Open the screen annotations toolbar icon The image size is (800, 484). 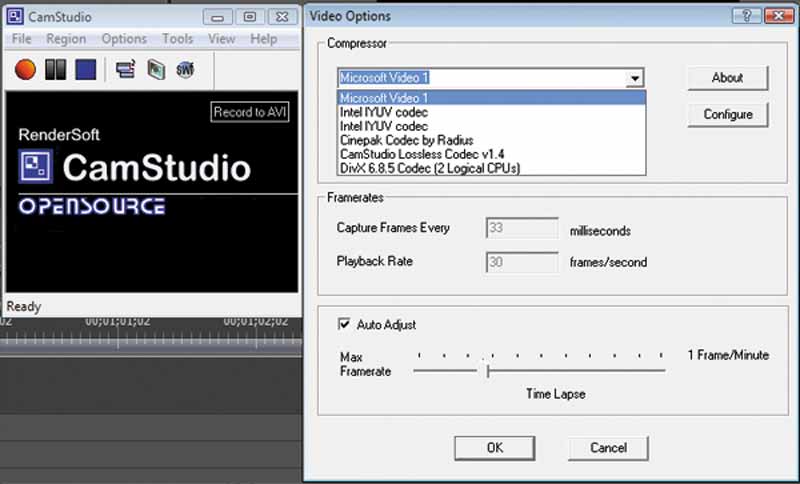click(x=125, y=69)
